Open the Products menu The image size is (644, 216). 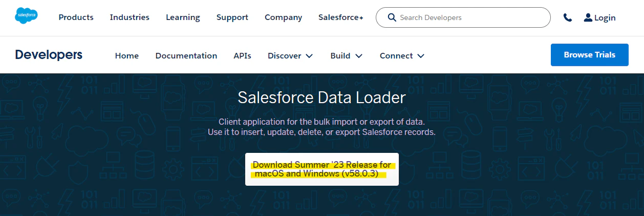76,17
